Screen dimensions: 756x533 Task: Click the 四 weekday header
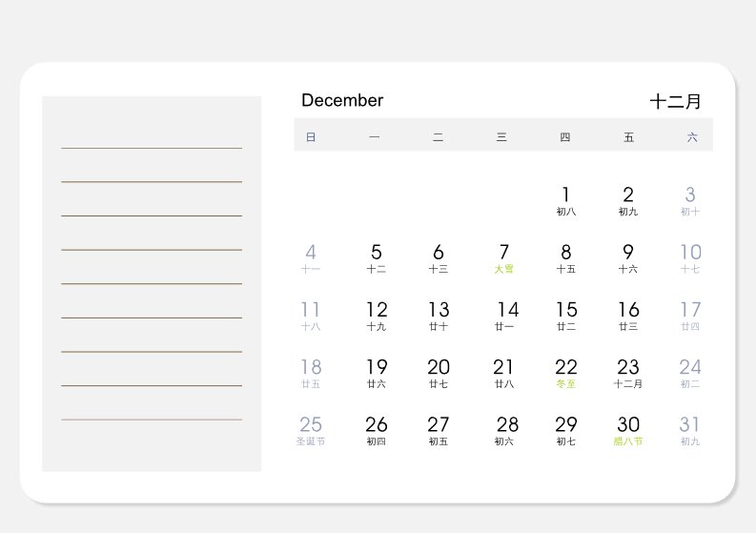[565, 137]
